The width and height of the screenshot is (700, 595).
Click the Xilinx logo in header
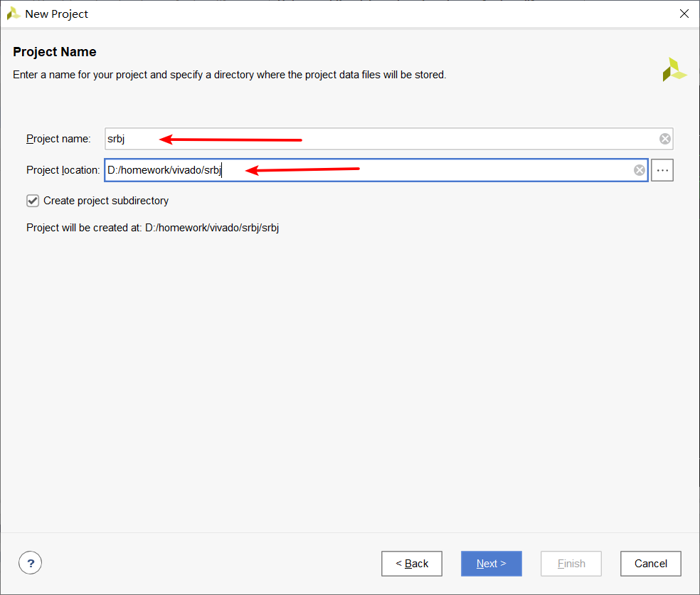674,70
